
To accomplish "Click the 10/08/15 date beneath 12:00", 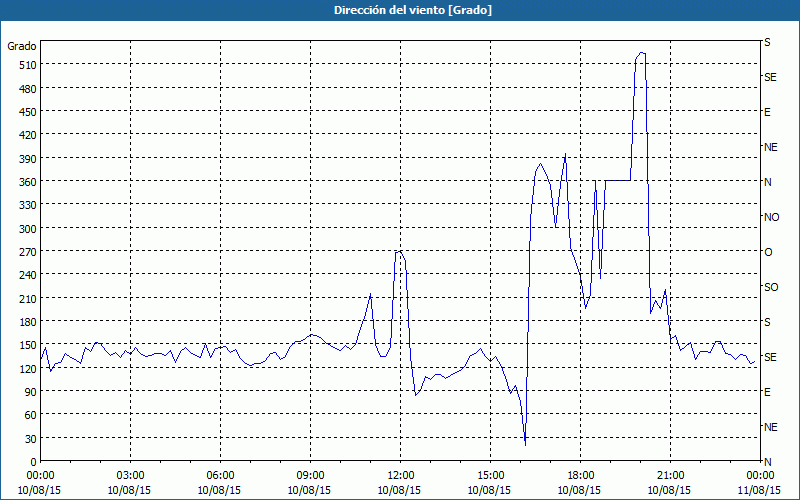I will 401,490.
